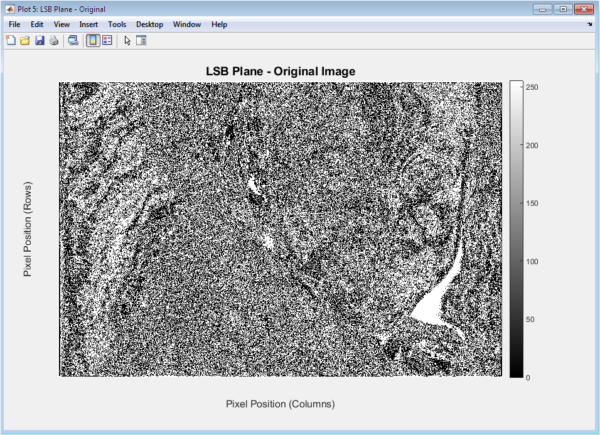The image size is (600, 435).
Task: Open the Window menu
Action: 187,24
